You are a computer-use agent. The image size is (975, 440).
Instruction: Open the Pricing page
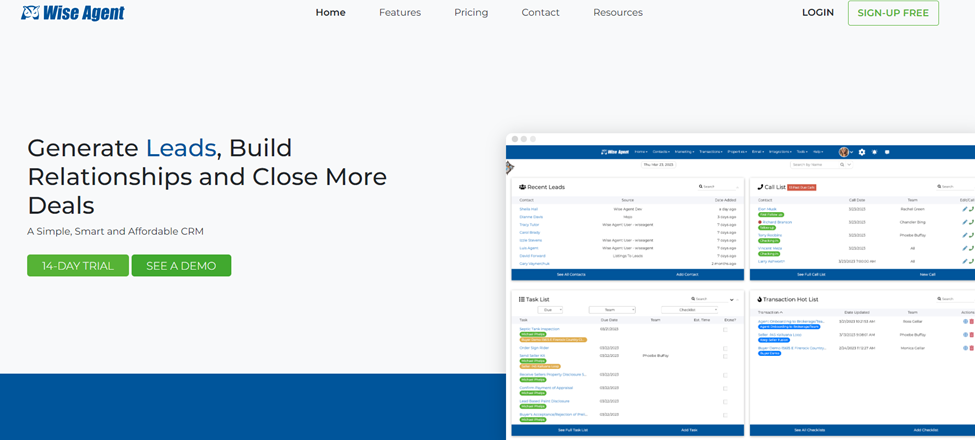(x=471, y=12)
